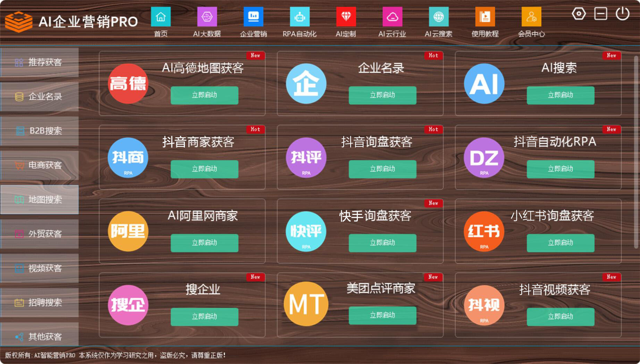Image resolution: width=640 pixels, height=364 pixels.
Task: Select 企业名录 in the left sidebar
Action: click(40, 97)
